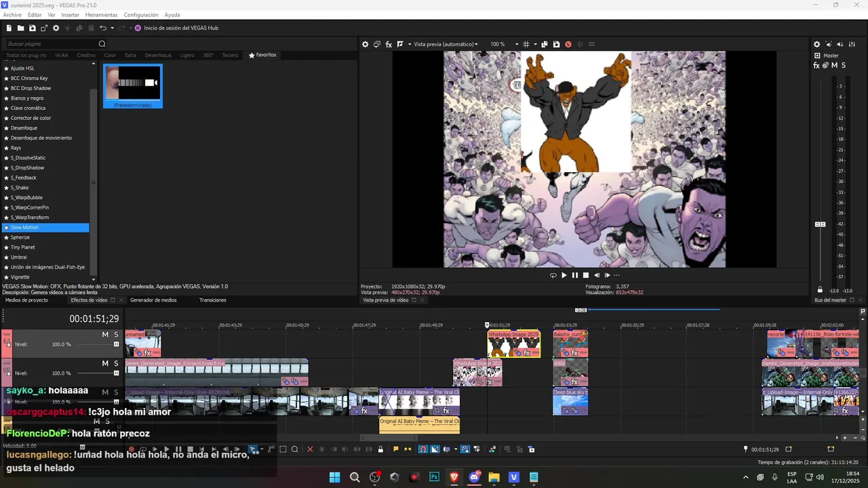868x488 pixels.
Task: Open the Vista previa quality dropdown
Action: point(446,44)
